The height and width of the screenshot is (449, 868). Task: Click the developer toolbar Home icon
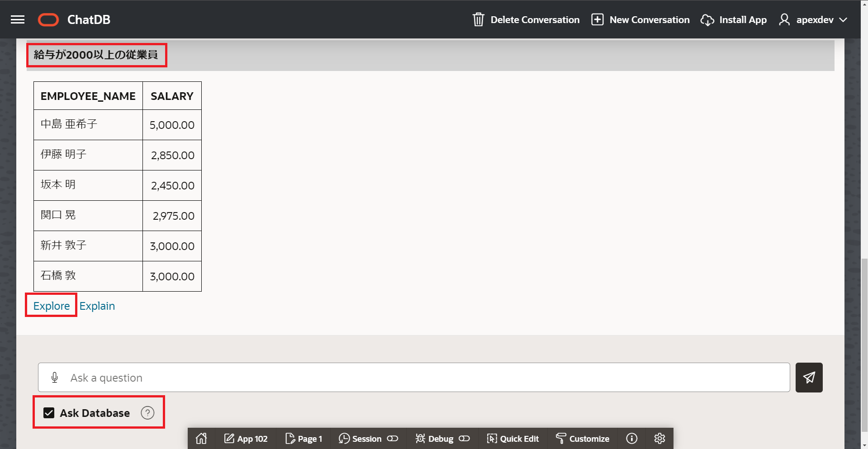(x=201, y=439)
